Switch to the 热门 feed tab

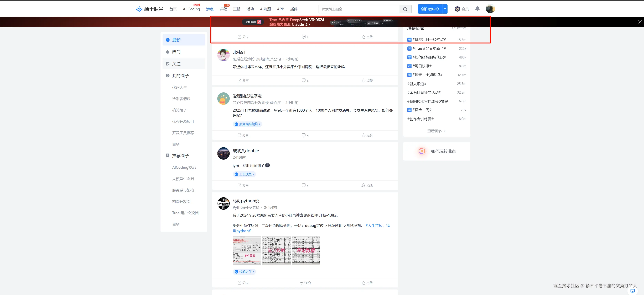[176, 52]
